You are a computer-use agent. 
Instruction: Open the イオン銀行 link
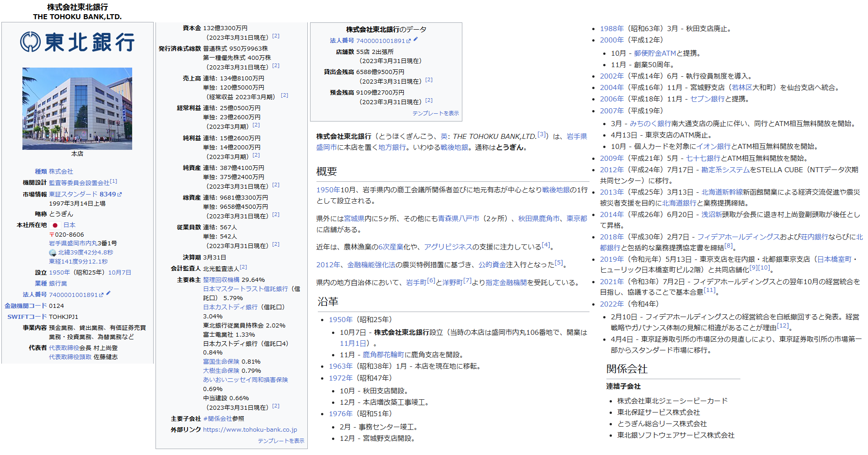pyautogui.click(x=713, y=147)
